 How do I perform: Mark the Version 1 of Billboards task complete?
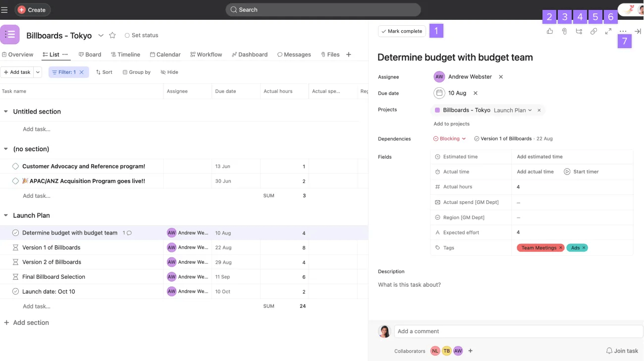[x=16, y=247]
